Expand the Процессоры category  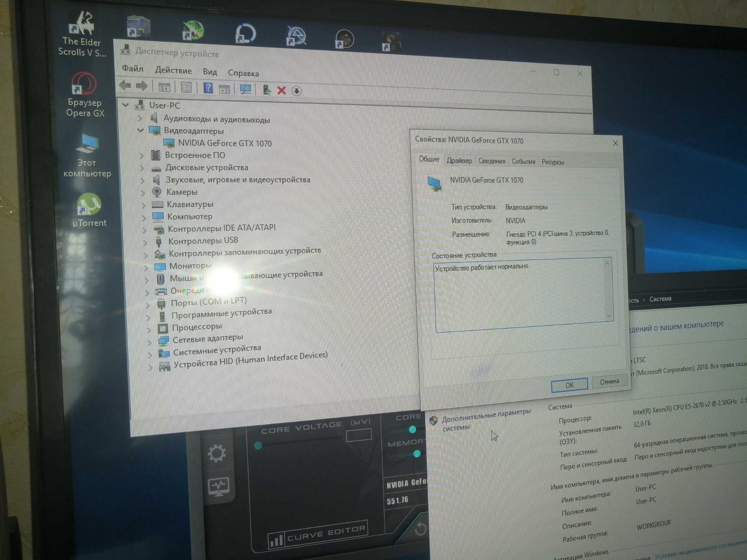point(149,330)
